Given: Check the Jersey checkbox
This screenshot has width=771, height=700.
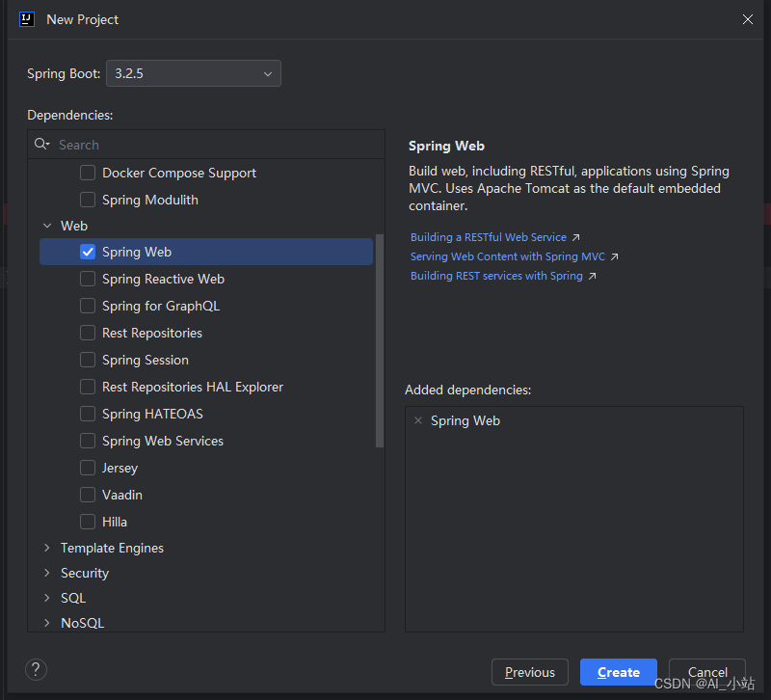Looking at the screenshot, I should pos(88,468).
